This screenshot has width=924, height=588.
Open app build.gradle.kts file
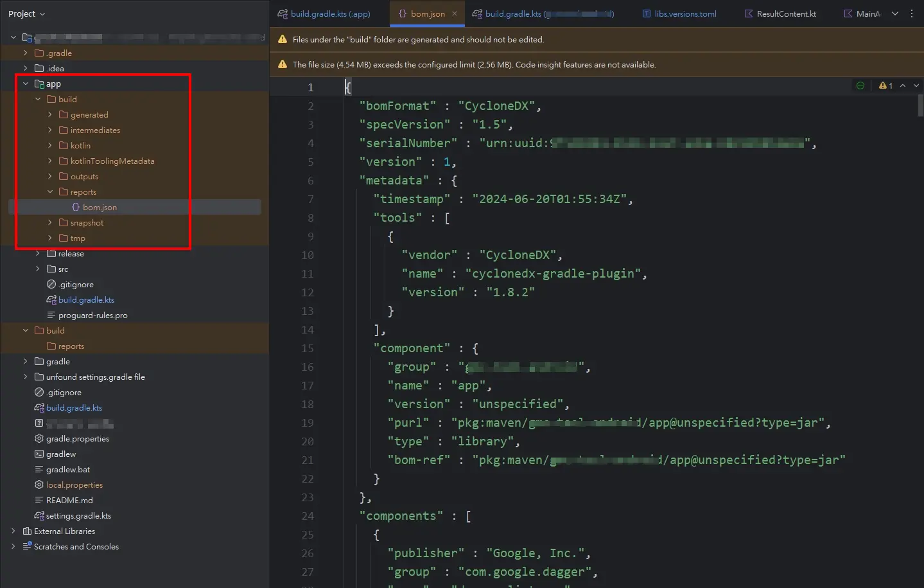tap(86, 299)
